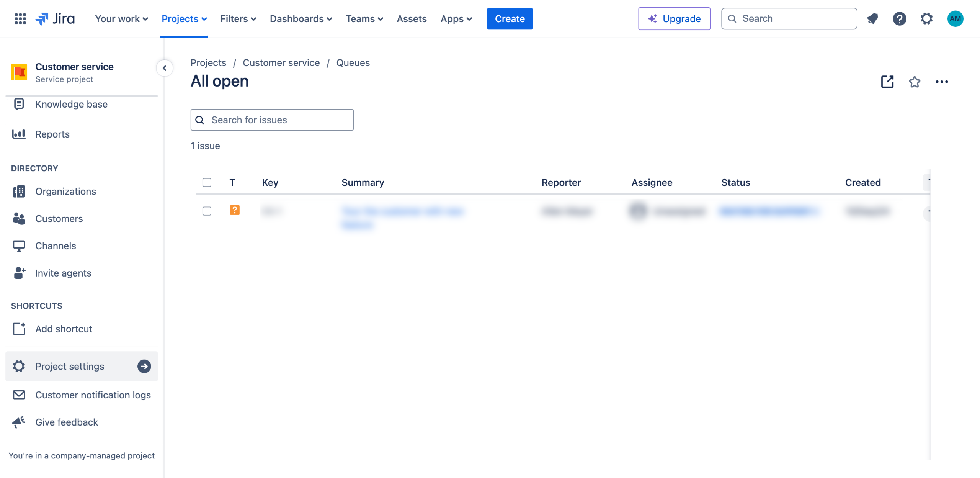
Task: Open the help question mark icon
Action: click(x=899, y=18)
